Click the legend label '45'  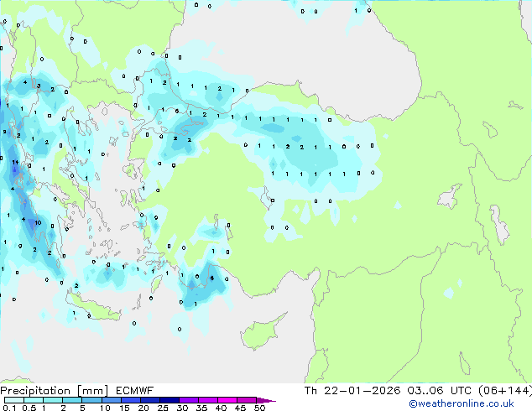coord(240,408)
